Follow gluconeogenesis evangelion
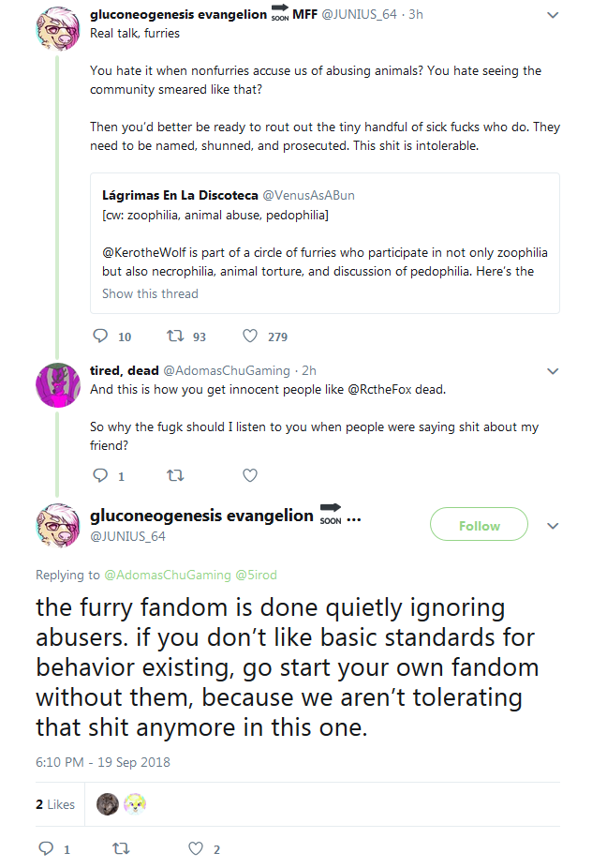 click(x=479, y=524)
